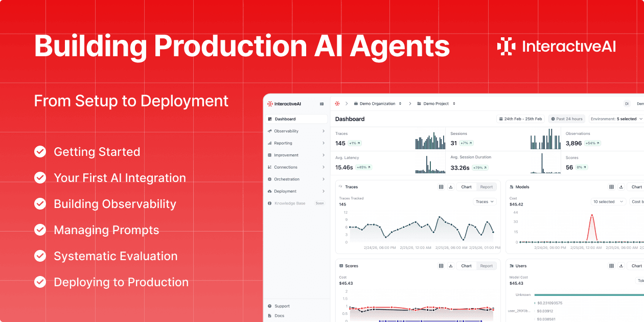Viewport: 644px width, 322px height.
Task: Open the Observability section in the sidebar
Action: [269, 131]
